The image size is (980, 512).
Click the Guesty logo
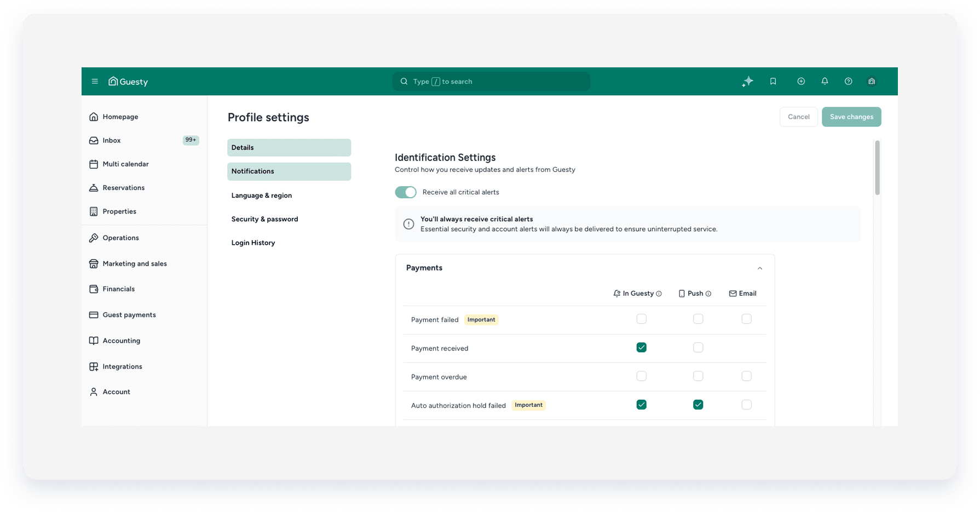click(128, 82)
